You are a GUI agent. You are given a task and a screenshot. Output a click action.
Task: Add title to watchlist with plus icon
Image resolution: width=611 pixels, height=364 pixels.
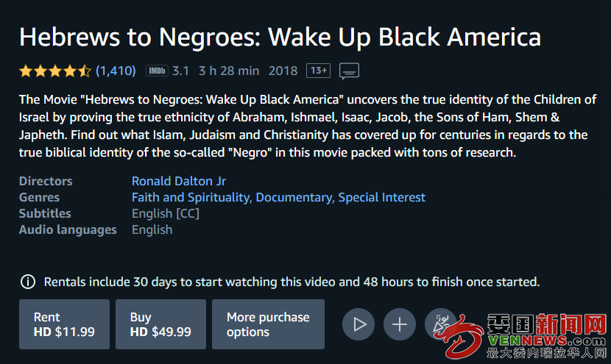400,324
